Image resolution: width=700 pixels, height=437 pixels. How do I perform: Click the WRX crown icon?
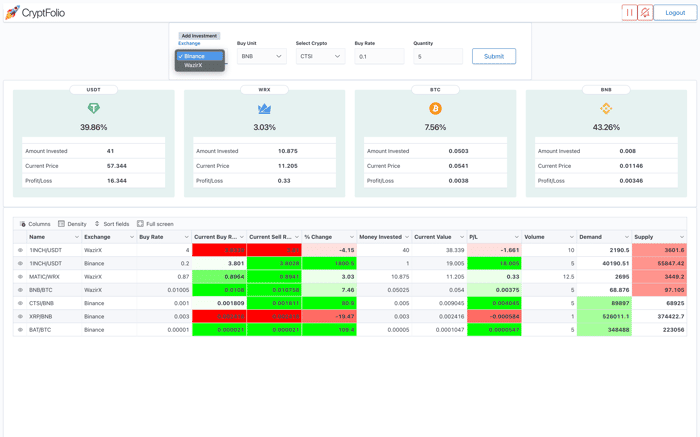tap(264, 108)
